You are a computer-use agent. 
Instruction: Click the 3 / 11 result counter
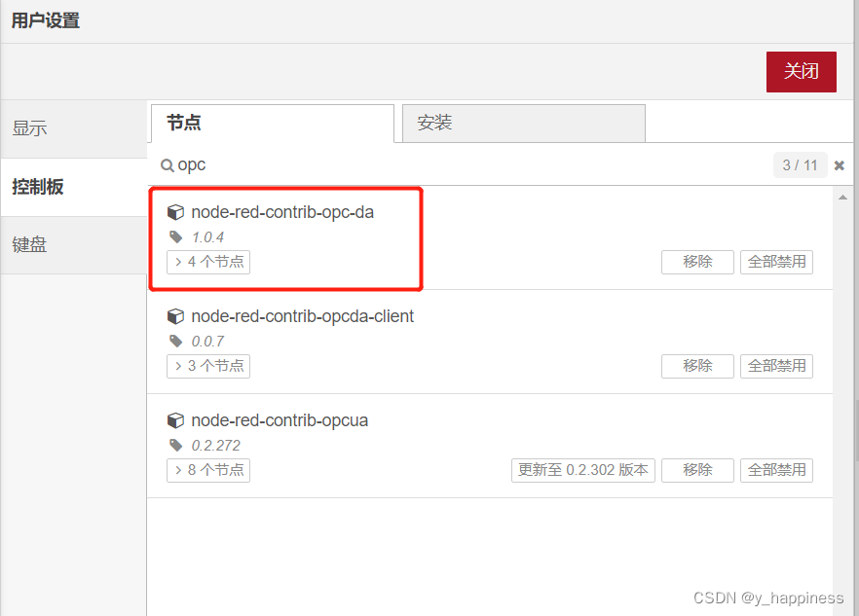click(800, 165)
